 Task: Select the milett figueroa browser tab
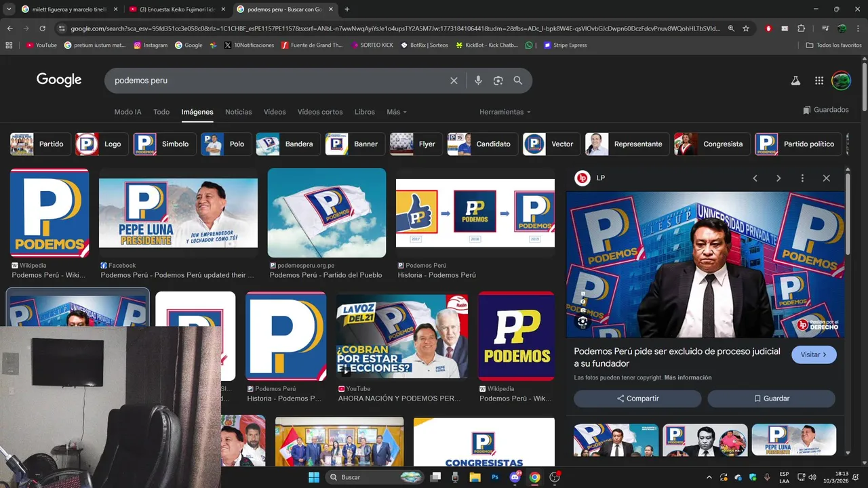point(67,9)
